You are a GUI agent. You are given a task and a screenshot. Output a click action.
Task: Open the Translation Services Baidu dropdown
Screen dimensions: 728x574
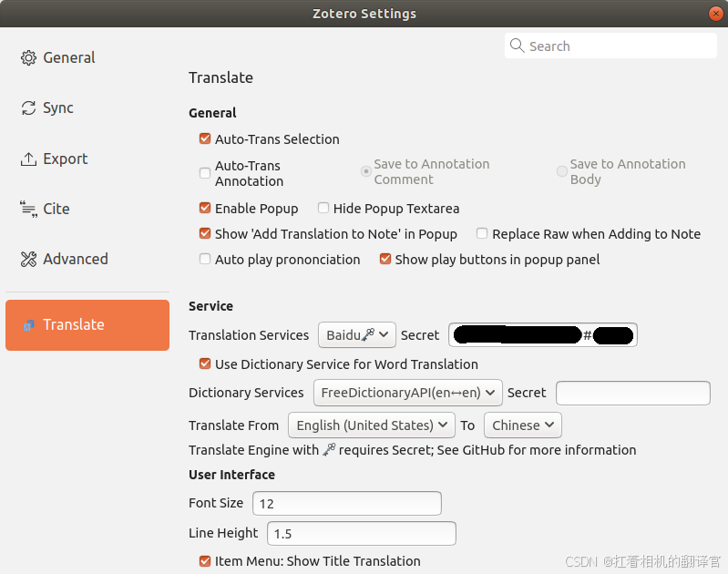click(357, 335)
